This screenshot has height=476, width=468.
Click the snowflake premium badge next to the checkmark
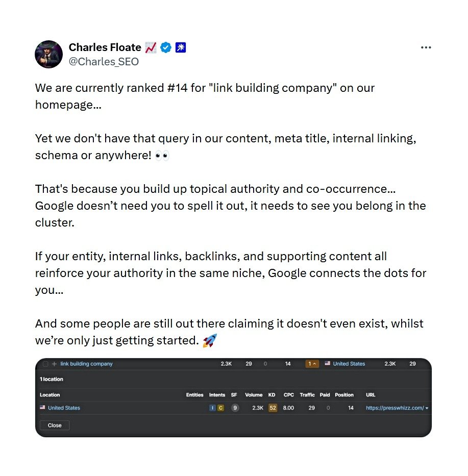(180, 47)
